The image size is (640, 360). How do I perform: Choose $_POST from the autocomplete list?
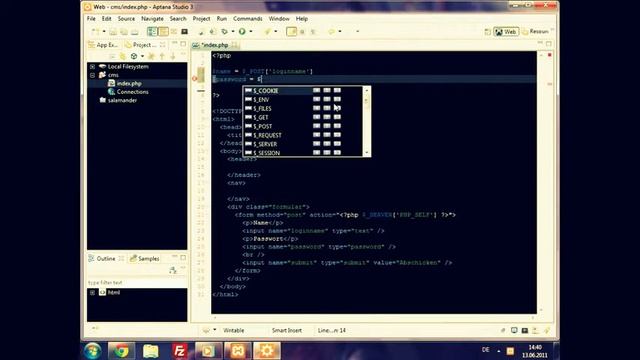302,127
